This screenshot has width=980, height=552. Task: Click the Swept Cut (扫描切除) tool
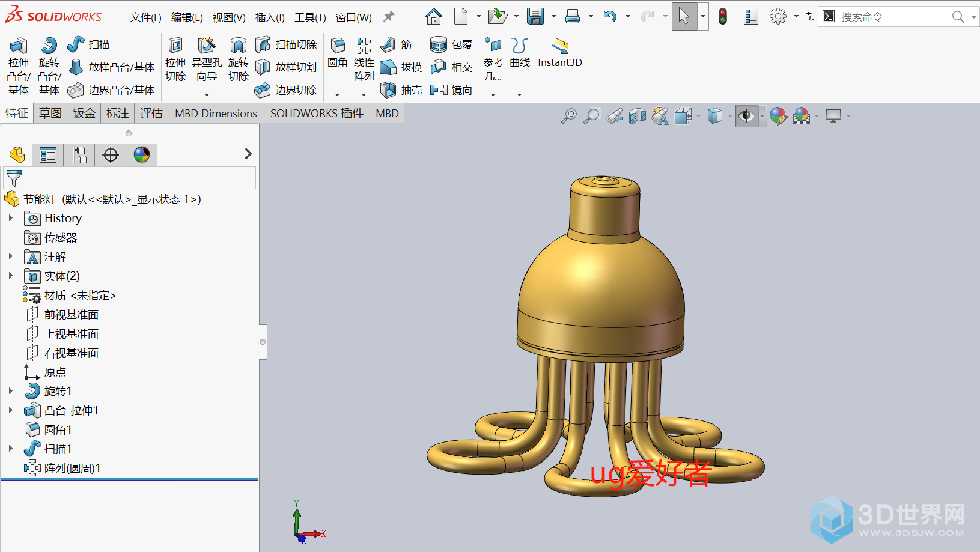286,44
